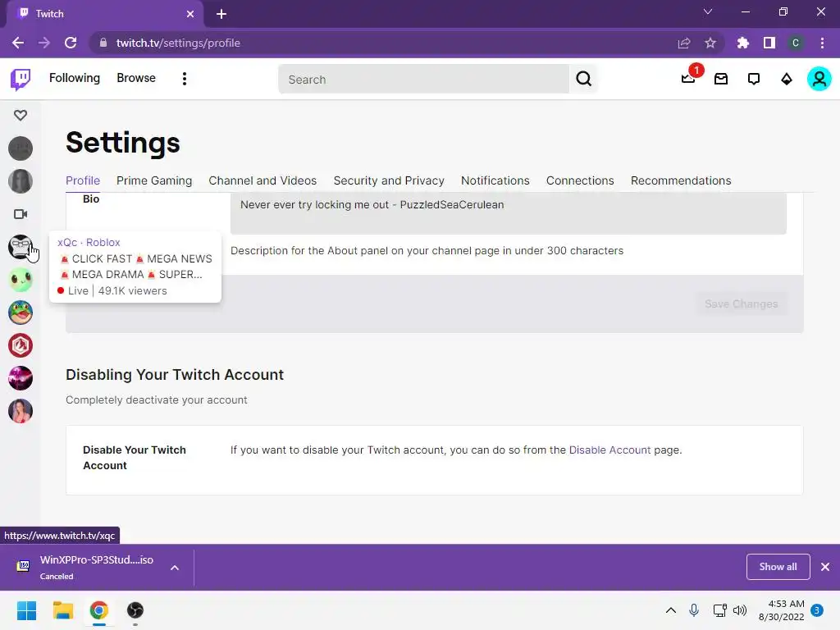Open the user avatar menu
Viewport: 840px width, 630px height.
click(x=819, y=80)
